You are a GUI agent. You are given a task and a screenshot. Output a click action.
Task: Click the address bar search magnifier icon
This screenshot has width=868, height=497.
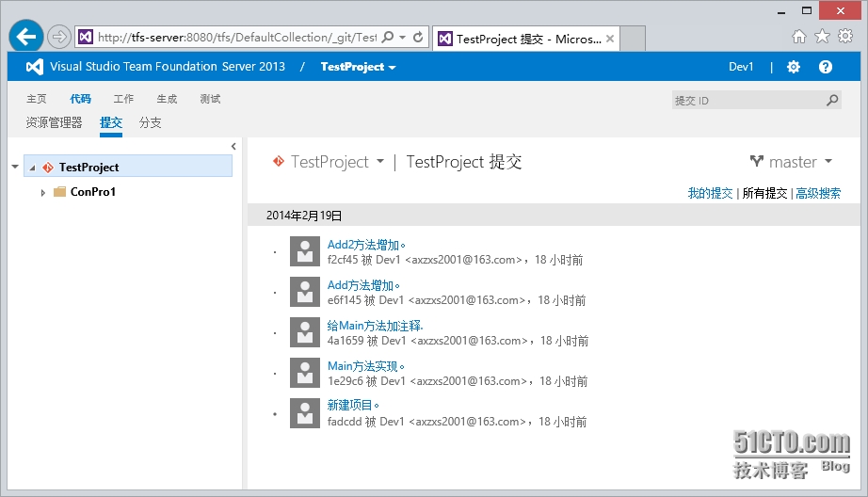point(388,37)
